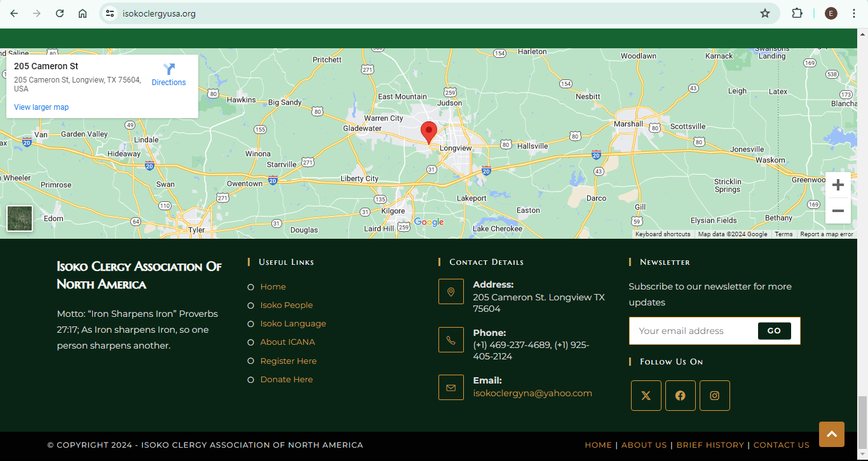Click the email address input field
The image size is (868, 461).
click(x=693, y=331)
